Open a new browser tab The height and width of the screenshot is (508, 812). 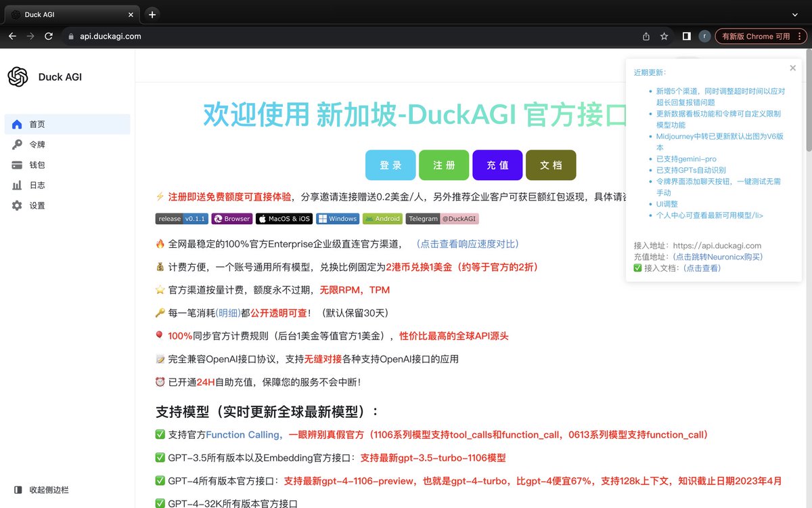[x=152, y=14]
